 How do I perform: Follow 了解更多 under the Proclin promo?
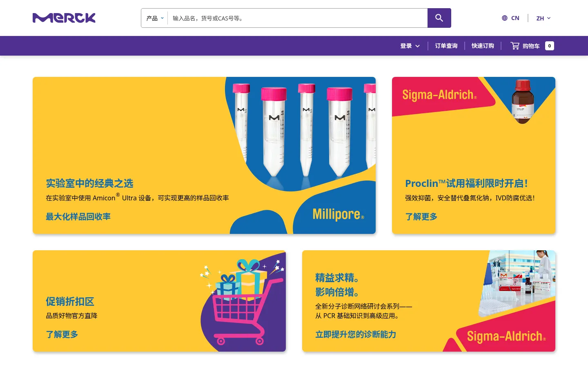tap(421, 217)
